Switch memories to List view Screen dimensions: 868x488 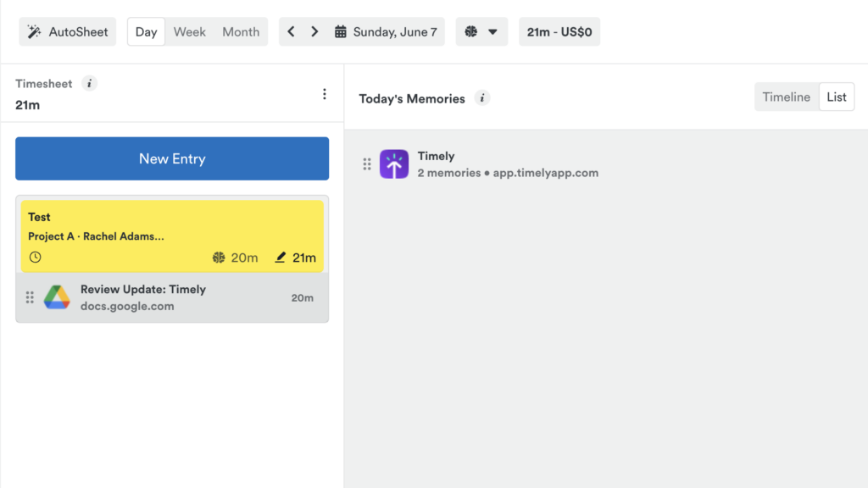tap(837, 97)
